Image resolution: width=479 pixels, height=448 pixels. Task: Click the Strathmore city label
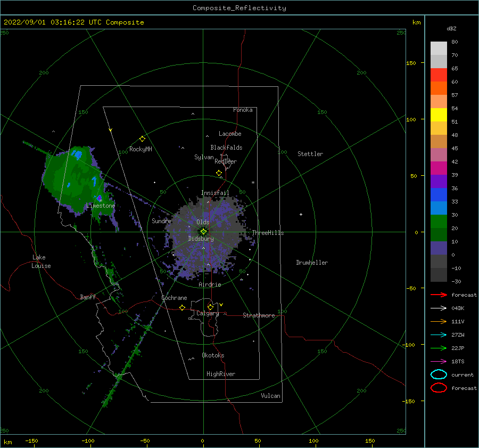tap(259, 315)
